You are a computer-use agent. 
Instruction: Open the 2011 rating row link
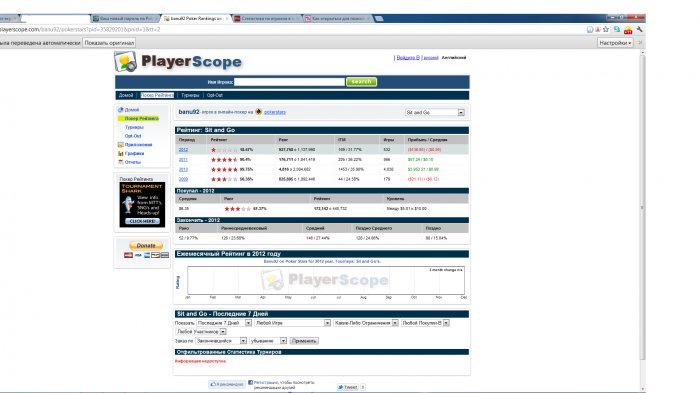tap(183, 159)
